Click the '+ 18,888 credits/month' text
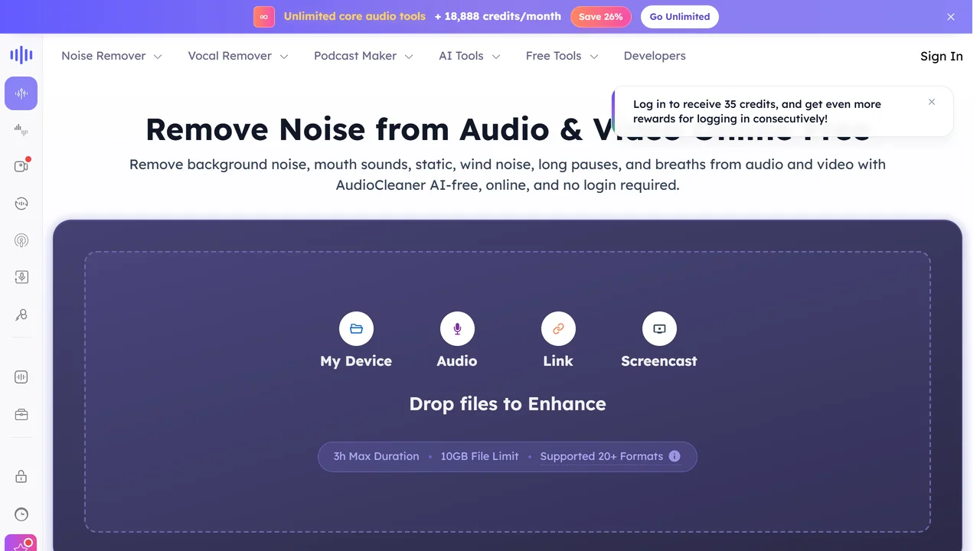 (498, 16)
